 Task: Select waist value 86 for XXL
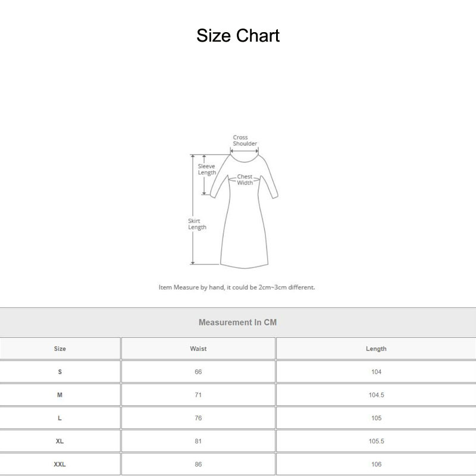pos(198,464)
